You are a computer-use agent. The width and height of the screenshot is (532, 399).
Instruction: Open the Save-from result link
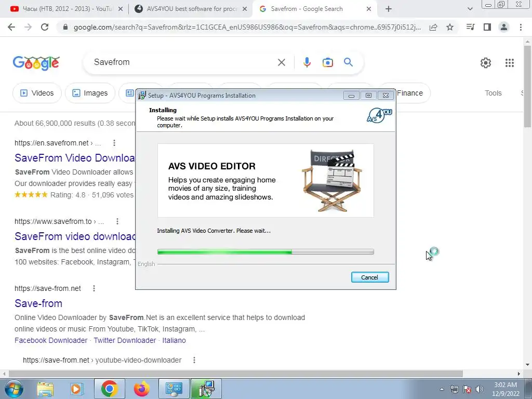click(x=38, y=303)
